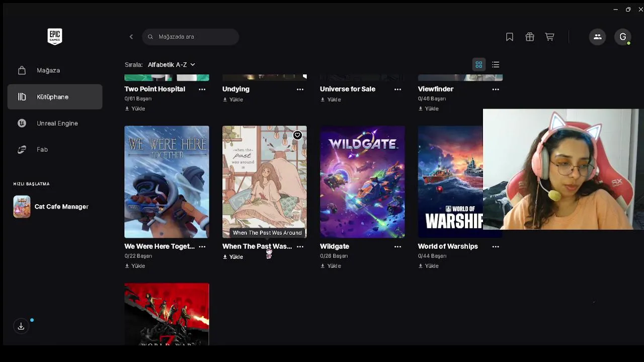This screenshot has height=362, width=644.
Task: Click 0/46 Başarı under Viewfinder
Action: 432,99
